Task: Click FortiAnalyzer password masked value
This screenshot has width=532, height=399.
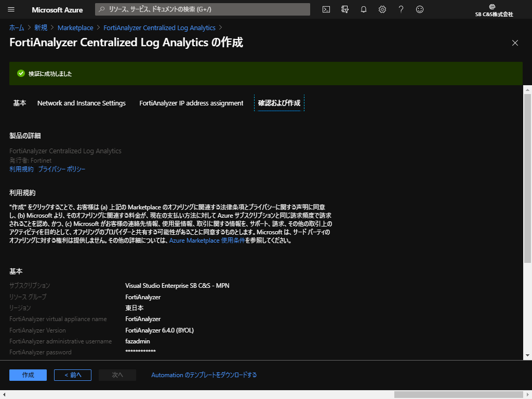Action: coord(140,352)
